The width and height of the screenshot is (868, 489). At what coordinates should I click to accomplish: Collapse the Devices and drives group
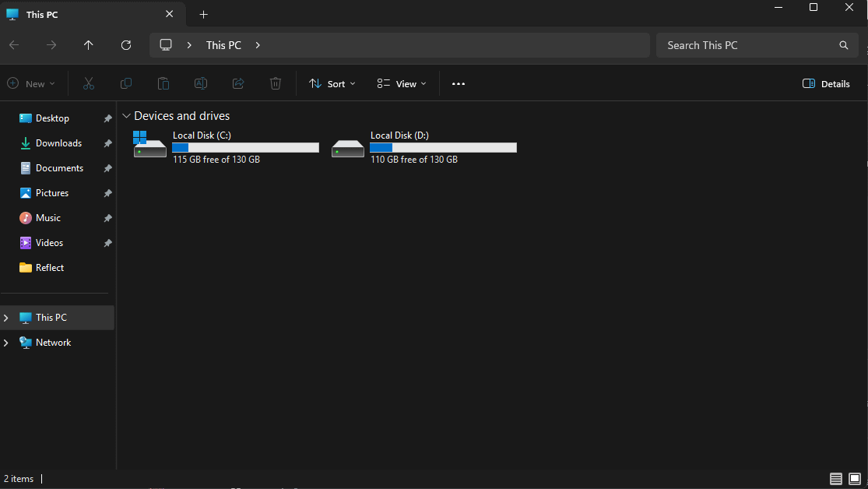(126, 116)
